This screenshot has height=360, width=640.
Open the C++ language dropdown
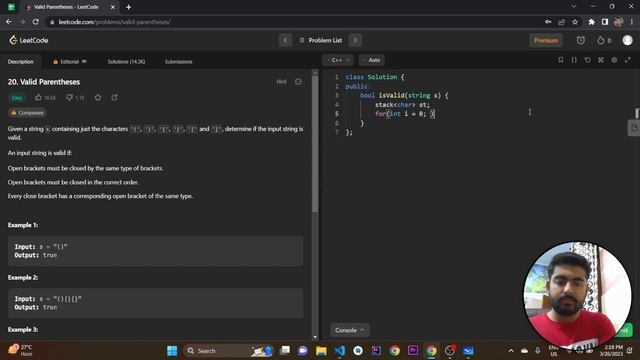(338, 60)
